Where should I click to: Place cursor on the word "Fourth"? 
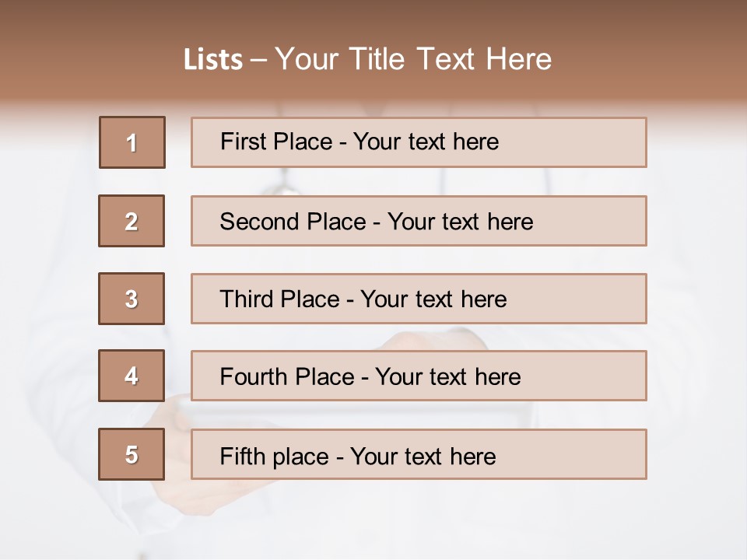click(x=251, y=377)
